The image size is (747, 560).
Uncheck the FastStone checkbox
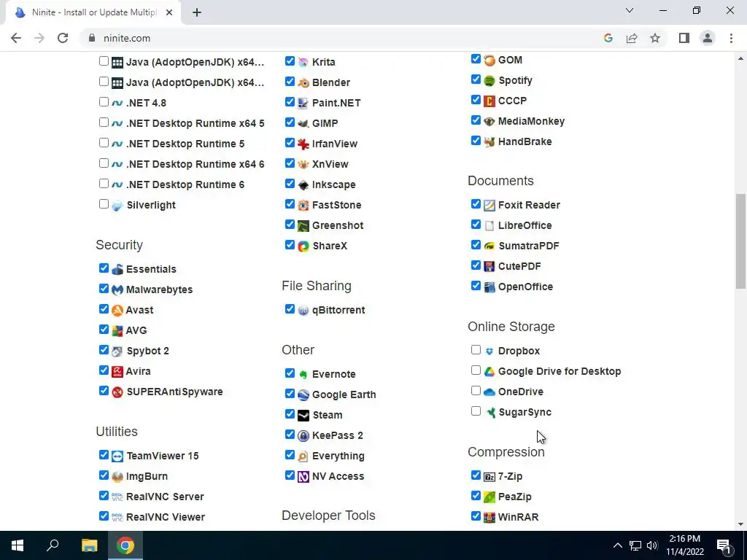click(x=290, y=204)
